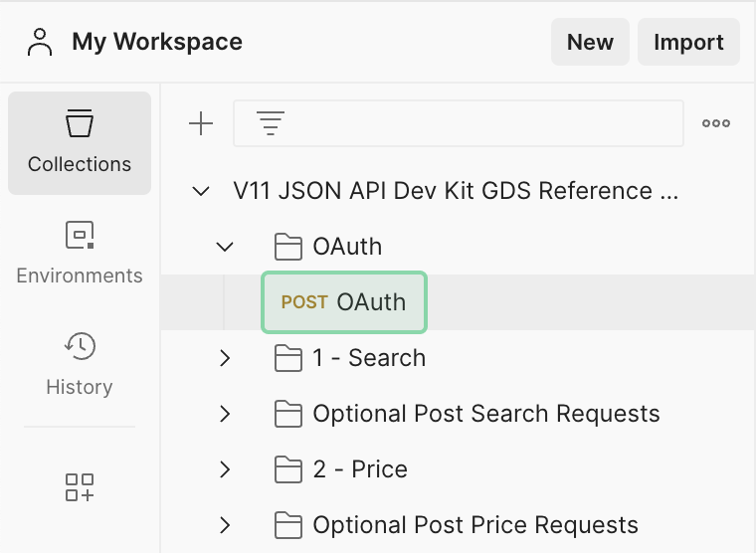The image size is (756, 553).
Task: Open the POST OAuth request
Action: point(344,302)
